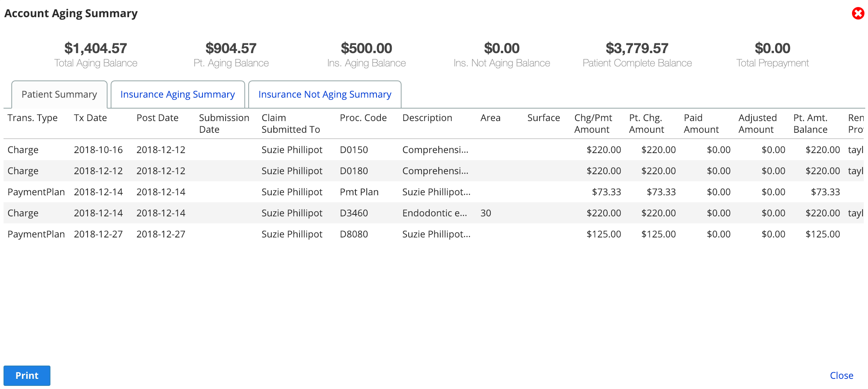Click Area value 30 in D3460 row

(486, 213)
